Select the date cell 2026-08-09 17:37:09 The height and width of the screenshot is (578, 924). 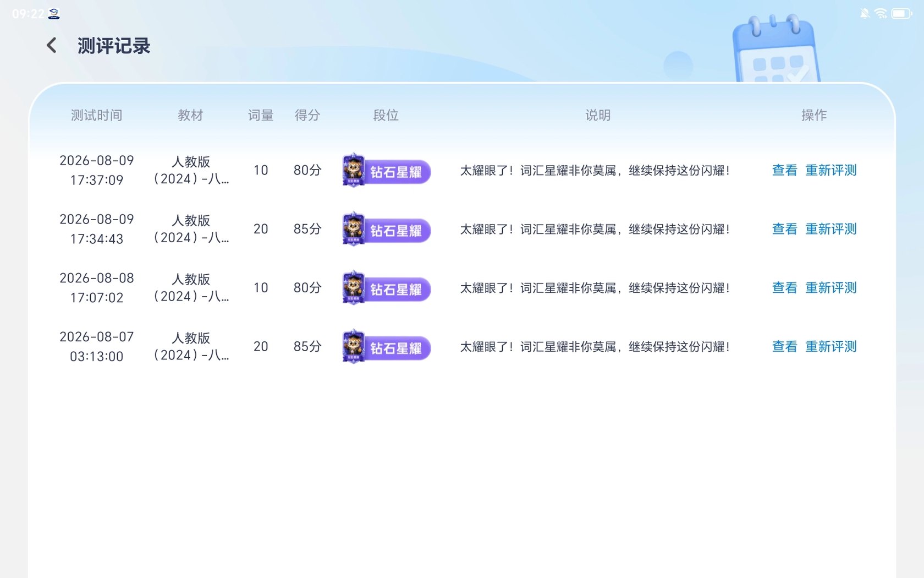pyautogui.click(x=97, y=170)
